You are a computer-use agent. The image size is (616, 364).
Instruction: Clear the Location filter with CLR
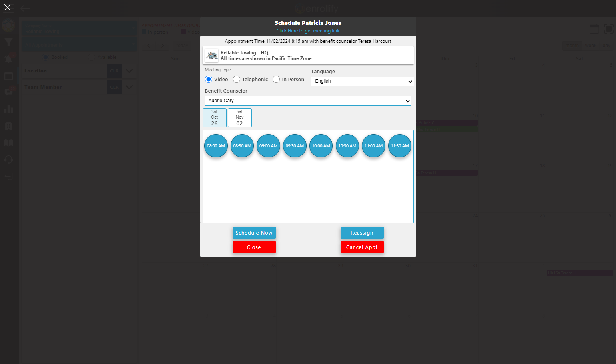pos(114,71)
